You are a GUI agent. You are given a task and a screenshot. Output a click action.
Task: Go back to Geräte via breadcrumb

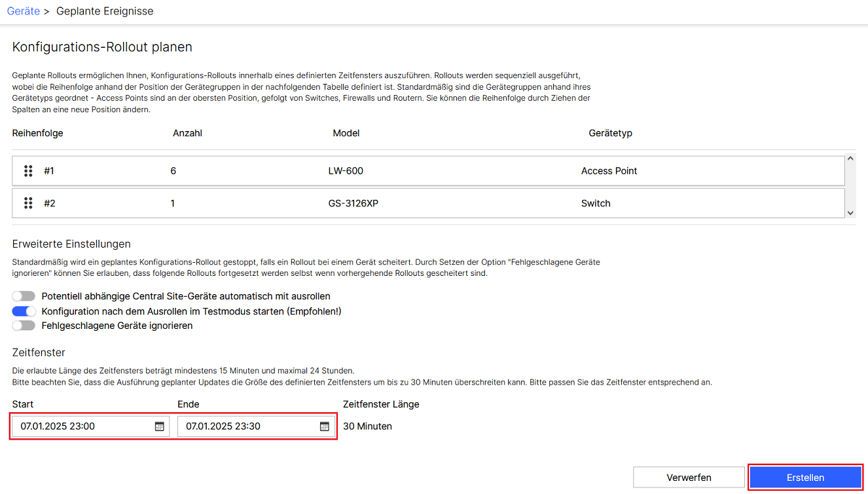(24, 11)
